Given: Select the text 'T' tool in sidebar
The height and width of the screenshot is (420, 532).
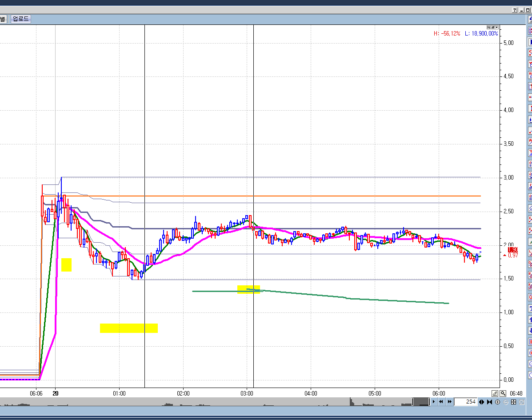Looking at the screenshot, I should click(x=530, y=308).
